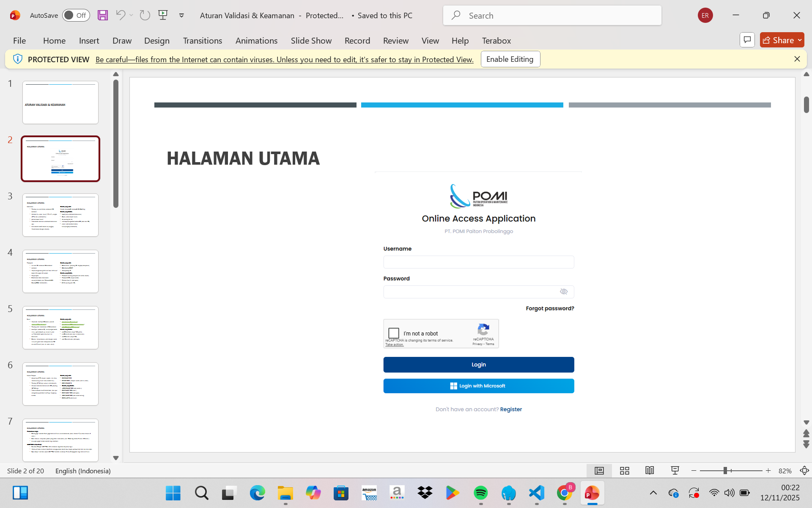Click Enable Editing button
This screenshot has width=812, height=508.
[510, 59]
